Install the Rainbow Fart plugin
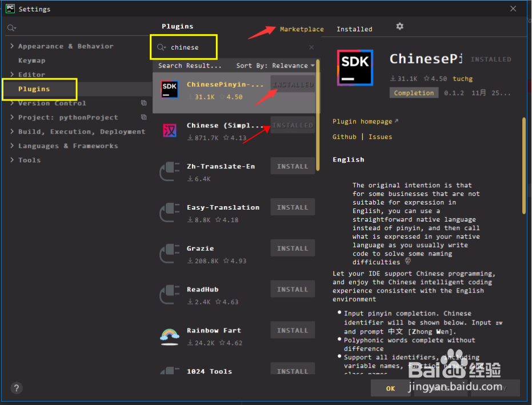Viewport: 532px width, 405px height. (293, 330)
